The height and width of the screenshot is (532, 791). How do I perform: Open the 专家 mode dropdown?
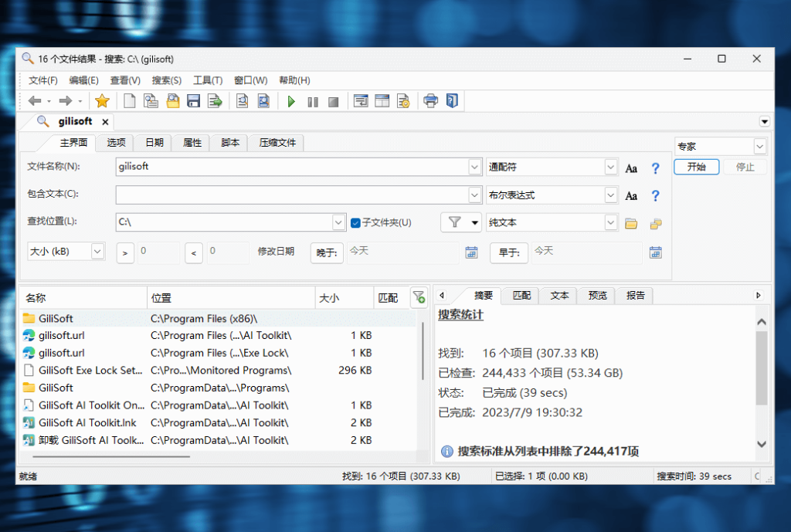(760, 147)
